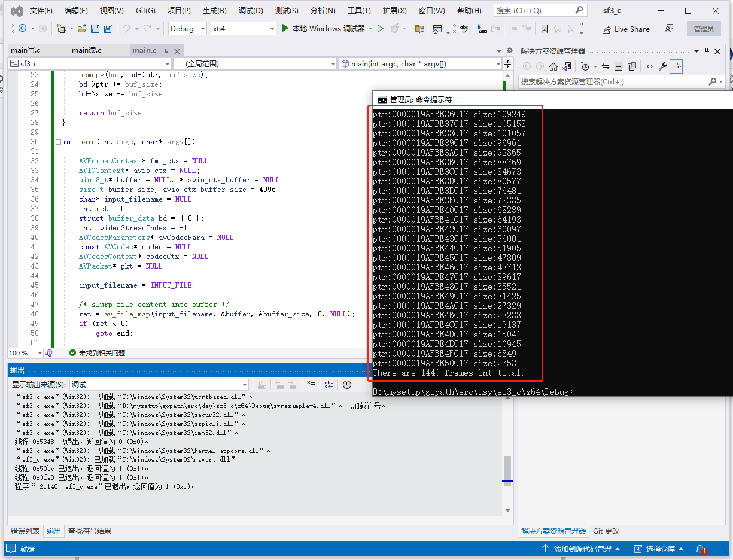This screenshot has width=733, height=560.
Task: Start the 本地 Windows 调试器 debugger
Action: pyautogui.click(x=323, y=28)
